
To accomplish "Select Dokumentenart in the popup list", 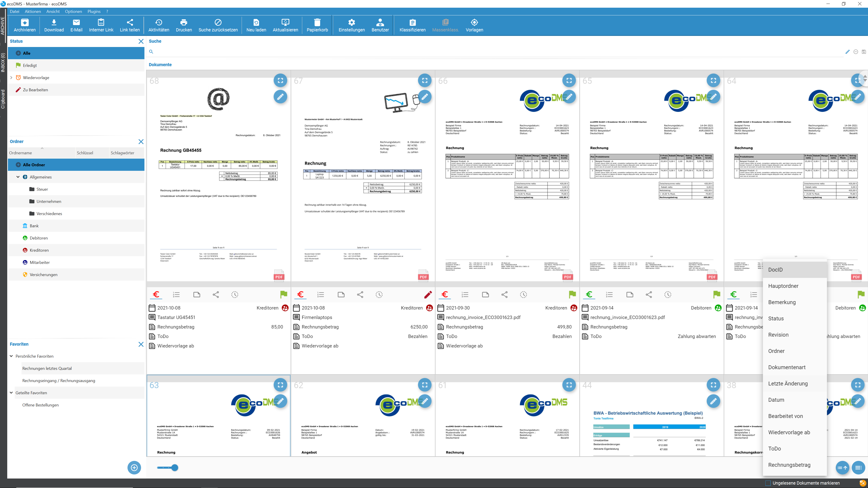I will (x=795, y=367).
